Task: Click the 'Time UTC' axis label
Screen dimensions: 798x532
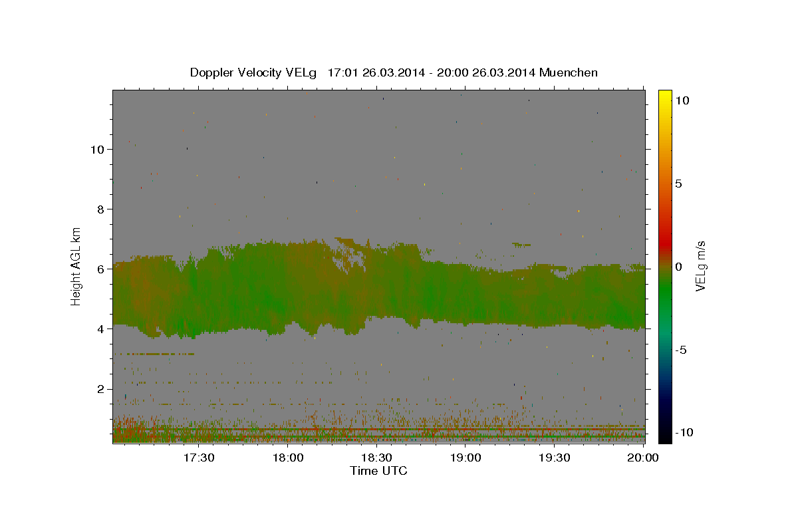Action: (378, 471)
